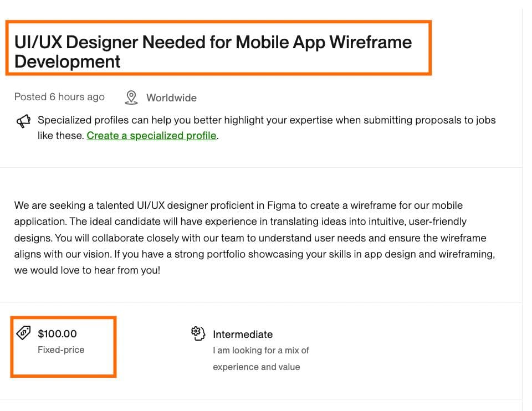Click the word Figma in the description
This screenshot has width=532, height=411.
[x=282, y=206]
